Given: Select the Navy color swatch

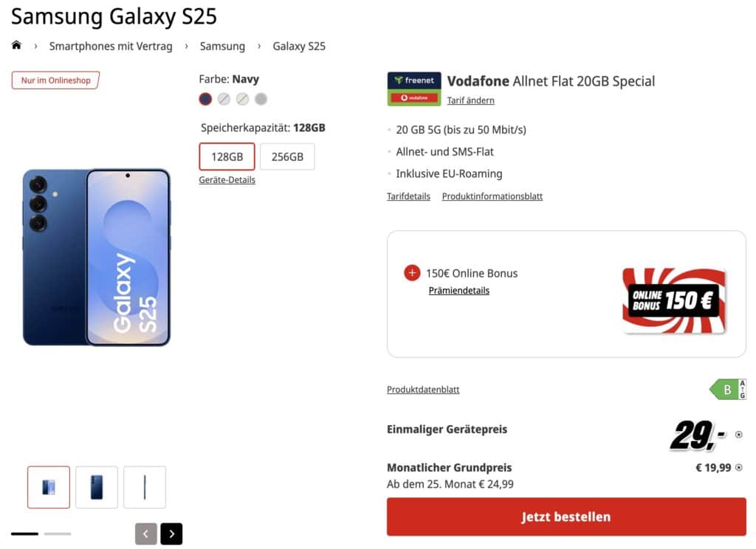Looking at the screenshot, I should [x=205, y=99].
